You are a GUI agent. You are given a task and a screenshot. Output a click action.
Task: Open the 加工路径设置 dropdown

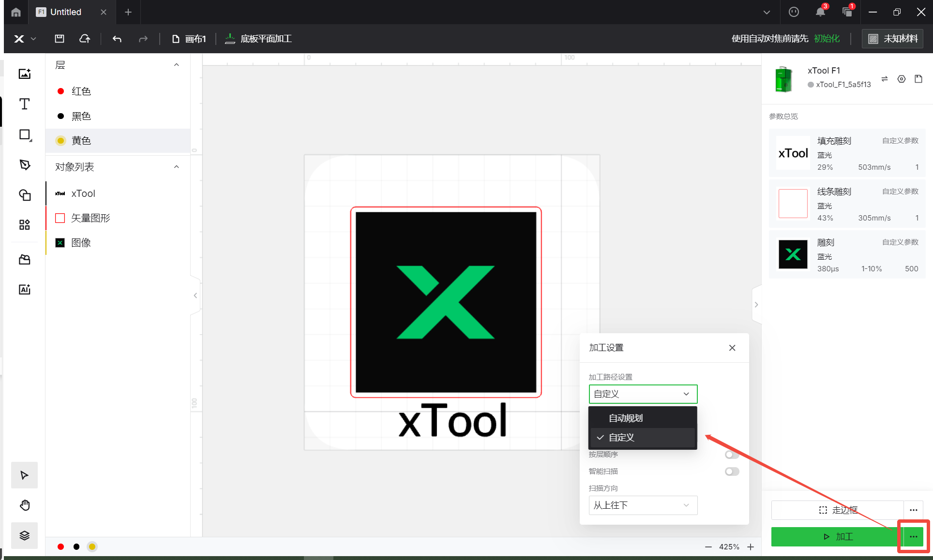click(x=643, y=394)
